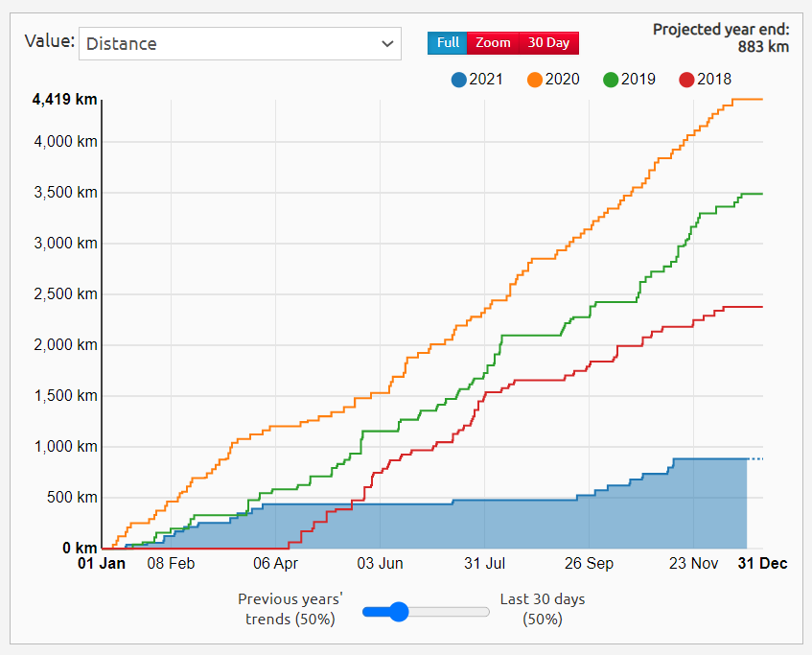Click the trend weighting slider handle
812x655 pixels.
tap(399, 611)
